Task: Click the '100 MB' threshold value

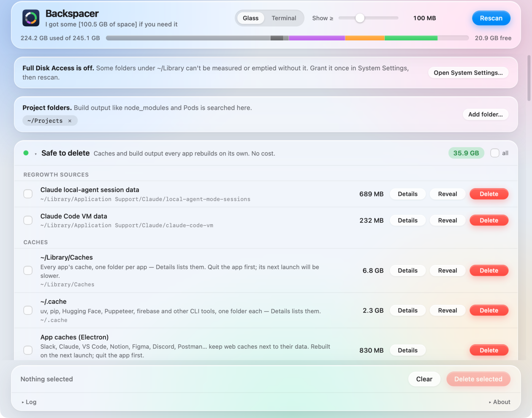Action: pyautogui.click(x=424, y=18)
